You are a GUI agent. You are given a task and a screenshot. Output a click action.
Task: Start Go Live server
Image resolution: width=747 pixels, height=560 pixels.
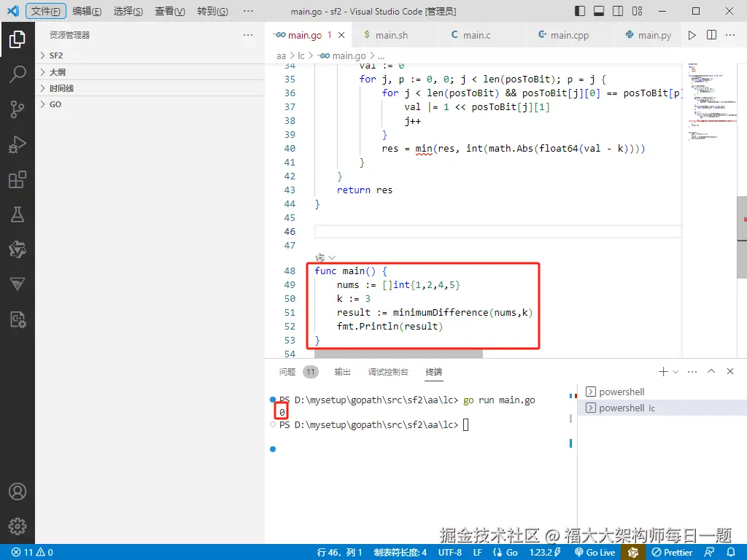coord(595,552)
